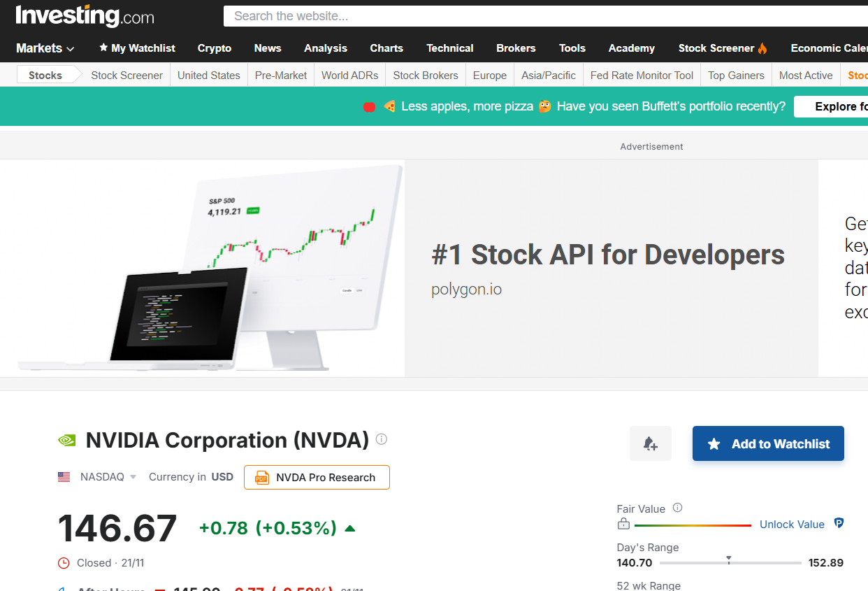Click into the Search the website field
The height and width of the screenshot is (591, 868).
[x=546, y=16]
